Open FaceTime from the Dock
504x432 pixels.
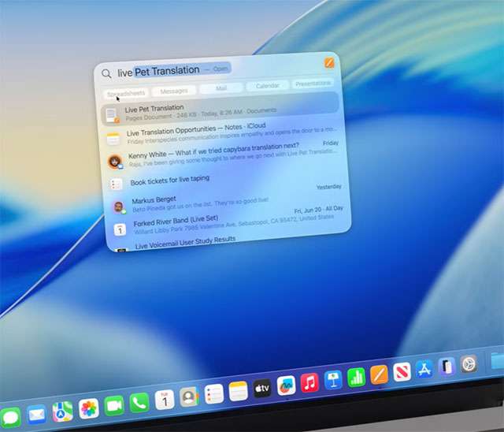[x=114, y=406]
